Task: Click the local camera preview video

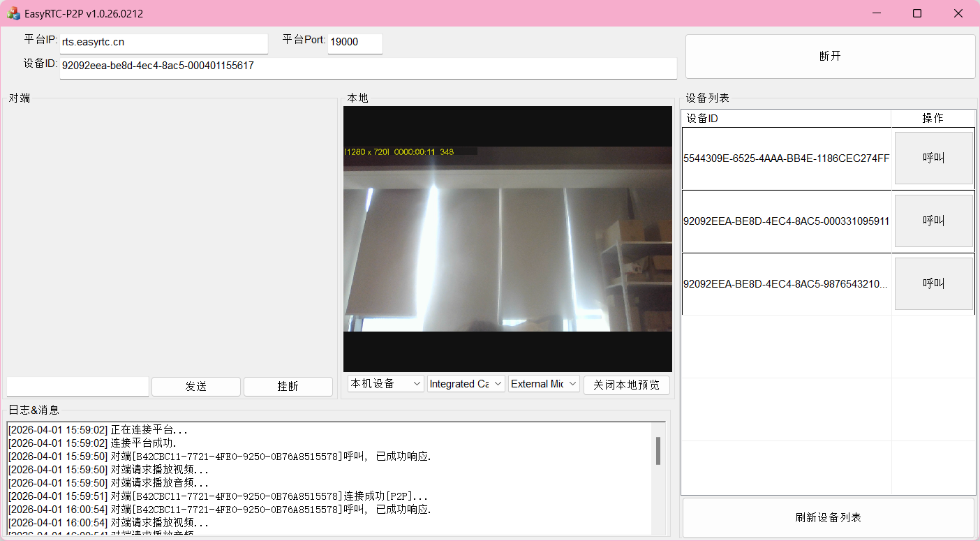Action: [x=507, y=239]
